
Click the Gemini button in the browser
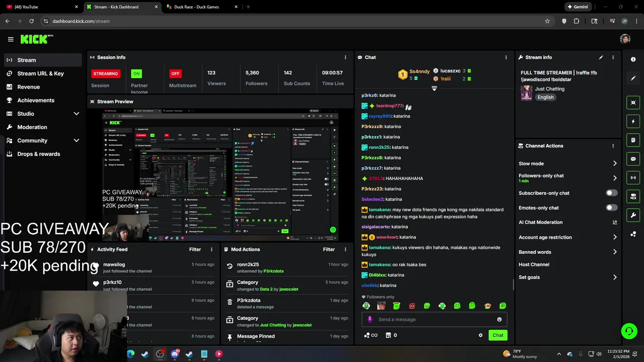coord(578,7)
